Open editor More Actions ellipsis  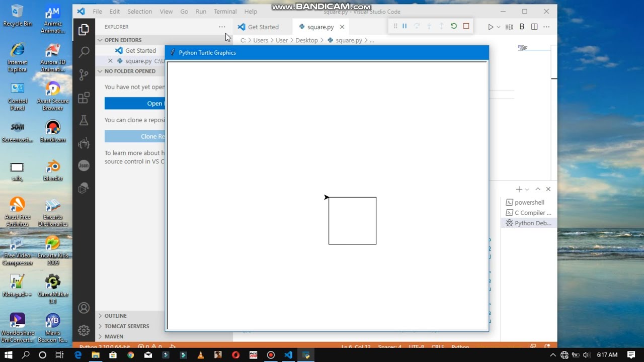pos(546,27)
